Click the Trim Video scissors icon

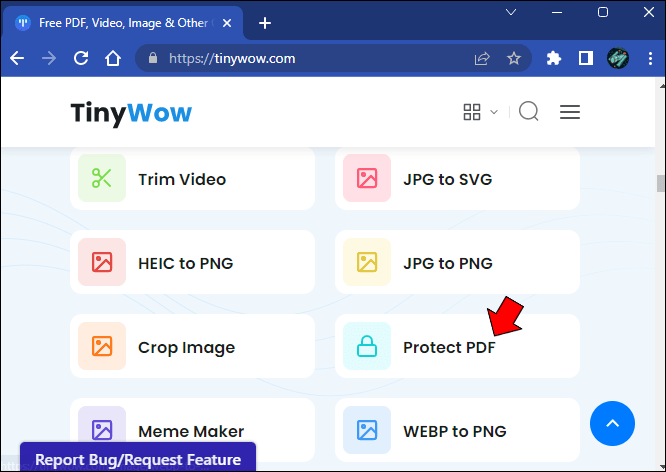point(102,178)
